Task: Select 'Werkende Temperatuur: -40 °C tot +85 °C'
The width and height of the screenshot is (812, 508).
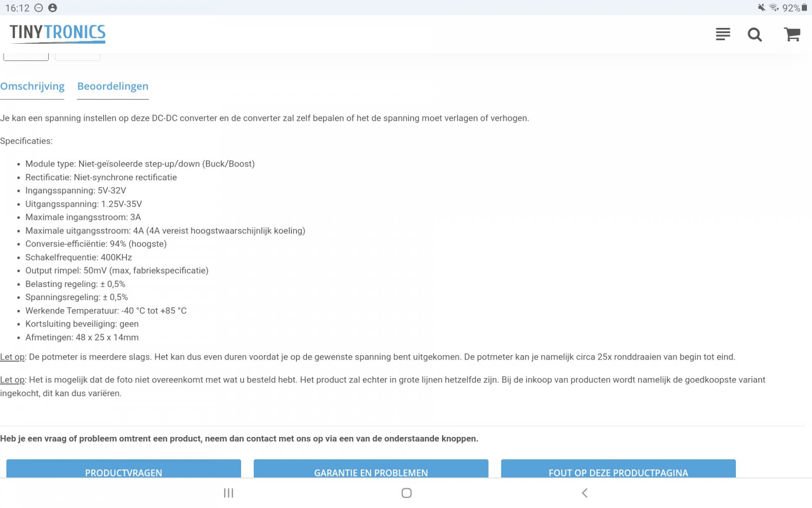Action: (x=106, y=310)
